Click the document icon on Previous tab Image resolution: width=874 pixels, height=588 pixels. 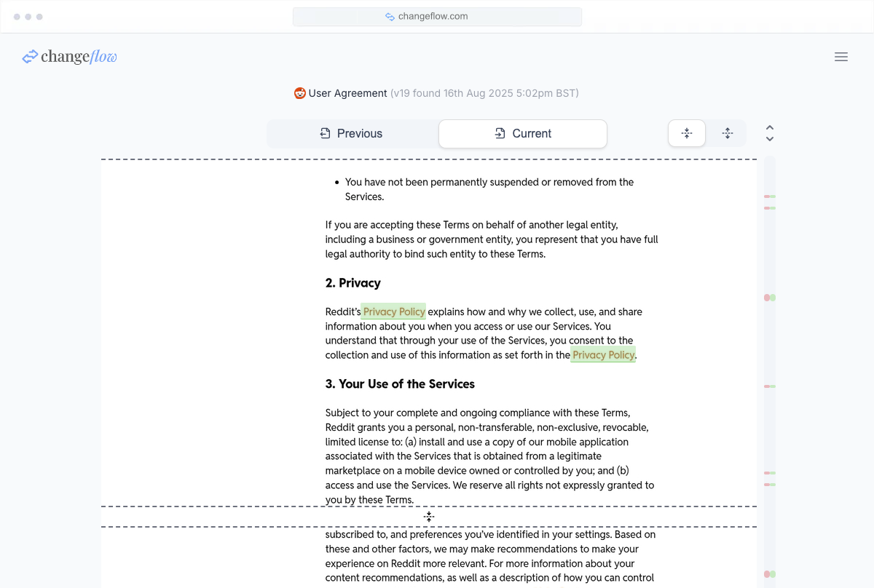pos(326,133)
